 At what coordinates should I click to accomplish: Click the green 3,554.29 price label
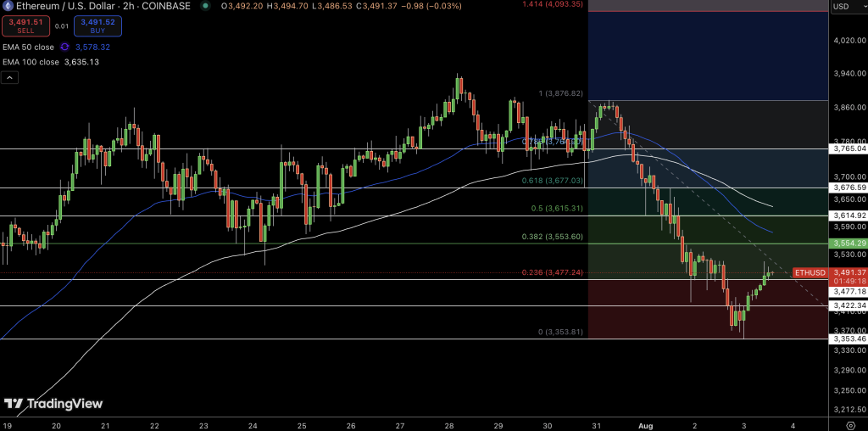coord(849,243)
